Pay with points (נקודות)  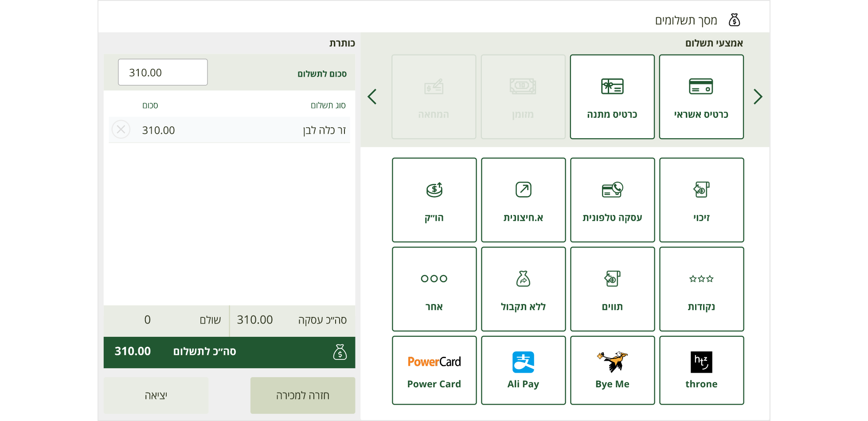pyautogui.click(x=701, y=289)
